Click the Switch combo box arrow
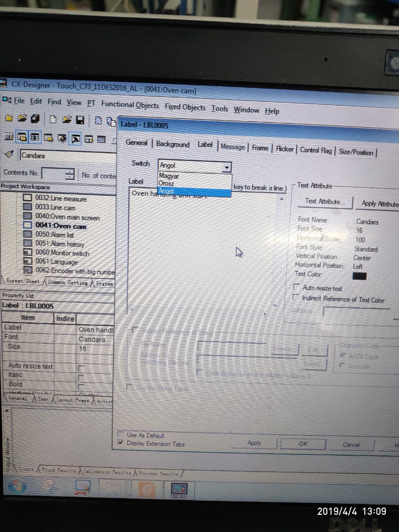The height and width of the screenshot is (532, 399). coord(226,168)
